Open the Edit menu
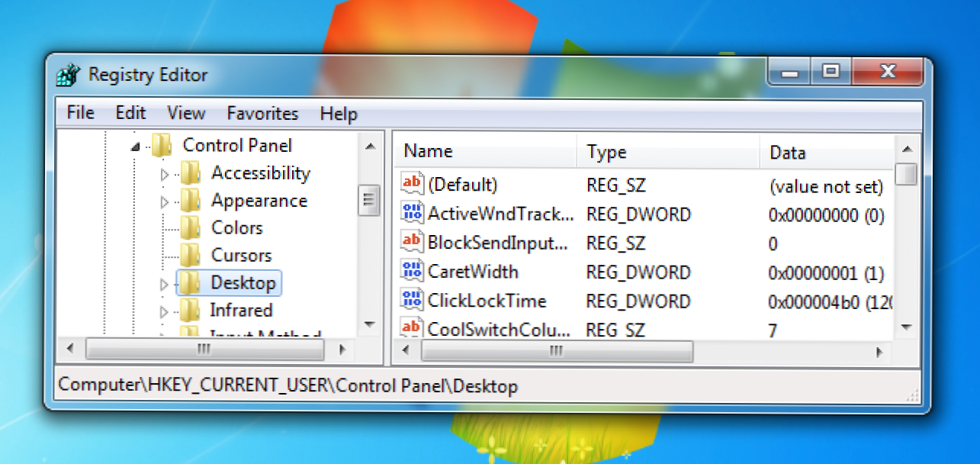This screenshot has height=464, width=980. 130,113
